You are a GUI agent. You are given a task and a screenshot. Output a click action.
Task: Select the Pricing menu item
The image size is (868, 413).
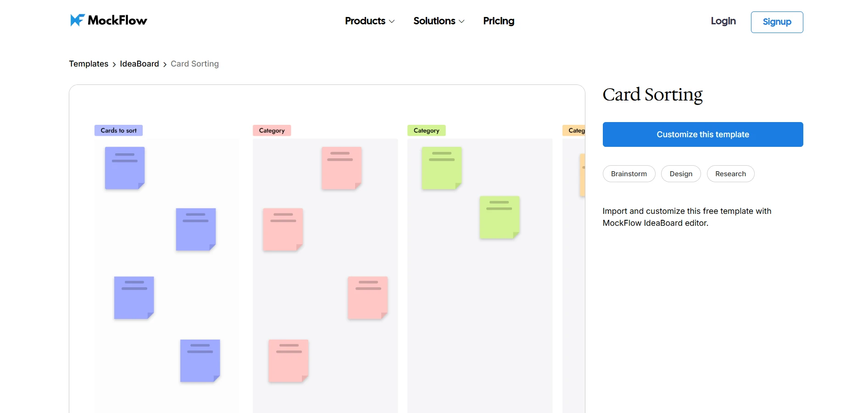[498, 21]
